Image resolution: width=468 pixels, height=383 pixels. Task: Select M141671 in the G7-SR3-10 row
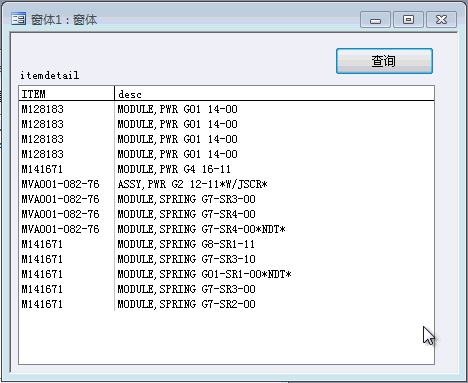point(42,259)
